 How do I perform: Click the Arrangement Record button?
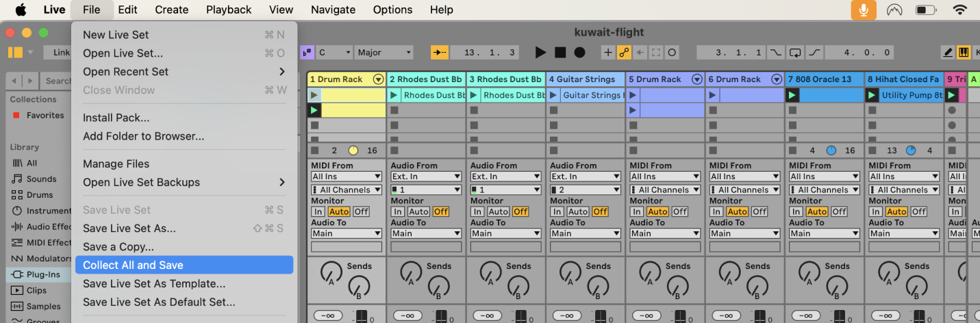coord(579,52)
